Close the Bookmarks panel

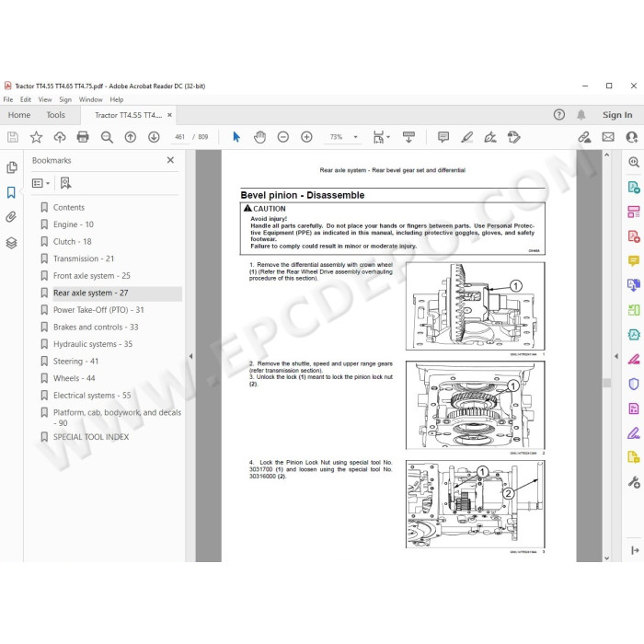(170, 160)
